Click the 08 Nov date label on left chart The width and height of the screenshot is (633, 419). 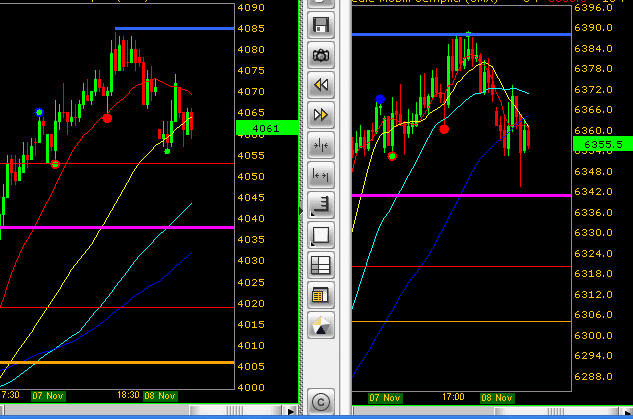pyautogui.click(x=160, y=396)
